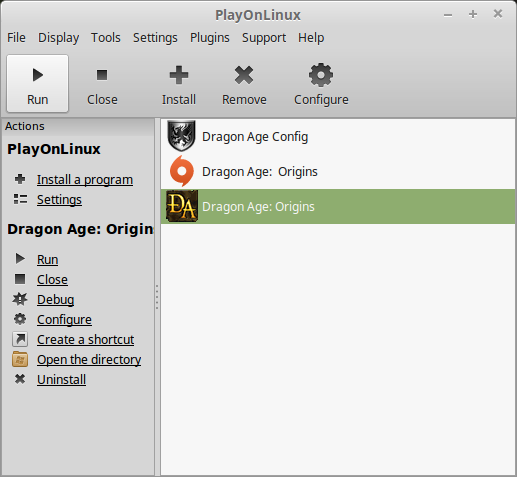
Task: Click the sidebar Configure link
Action: click(64, 320)
